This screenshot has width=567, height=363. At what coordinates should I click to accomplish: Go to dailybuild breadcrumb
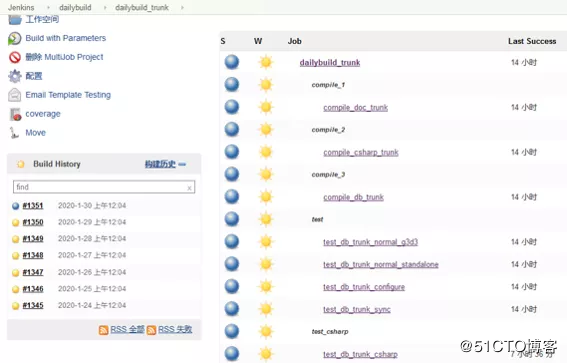coord(75,8)
